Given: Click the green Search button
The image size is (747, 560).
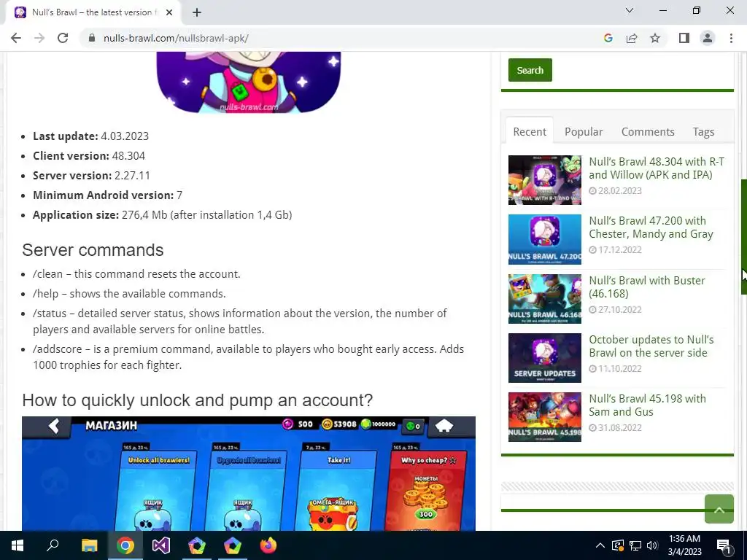Looking at the screenshot, I should coord(530,70).
